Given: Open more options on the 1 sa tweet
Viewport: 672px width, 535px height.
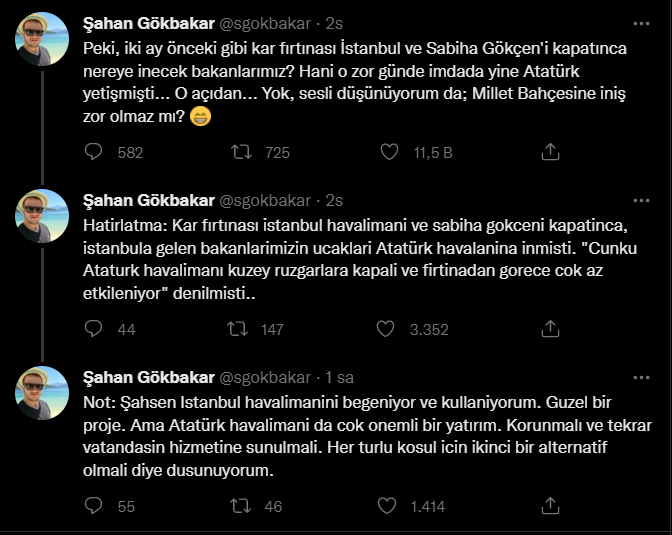Looking at the screenshot, I should tap(639, 377).
